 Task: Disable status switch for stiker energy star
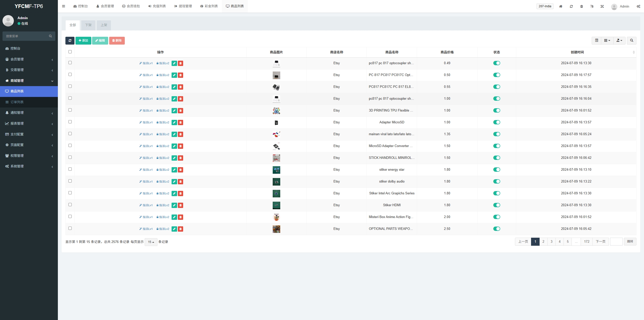coord(497,170)
